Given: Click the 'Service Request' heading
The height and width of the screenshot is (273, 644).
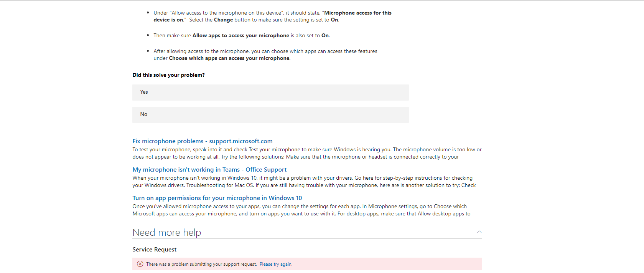Looking at the screenshot, I should click(x=155, y=250).
